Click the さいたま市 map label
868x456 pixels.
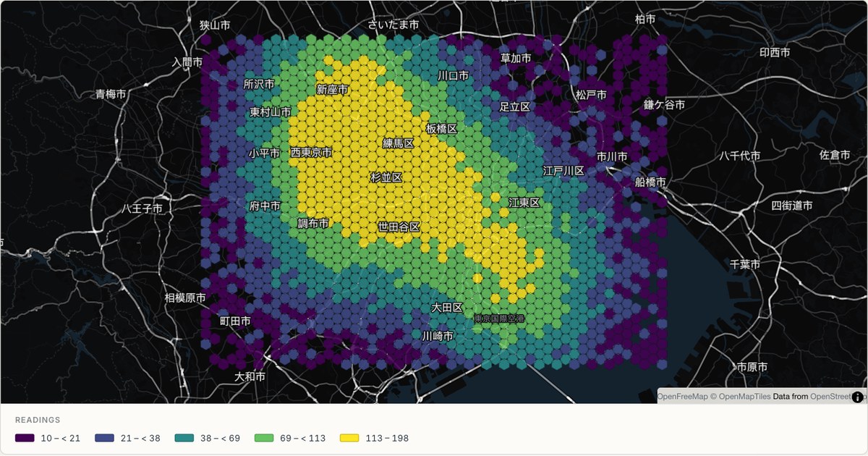click(393, 25)
